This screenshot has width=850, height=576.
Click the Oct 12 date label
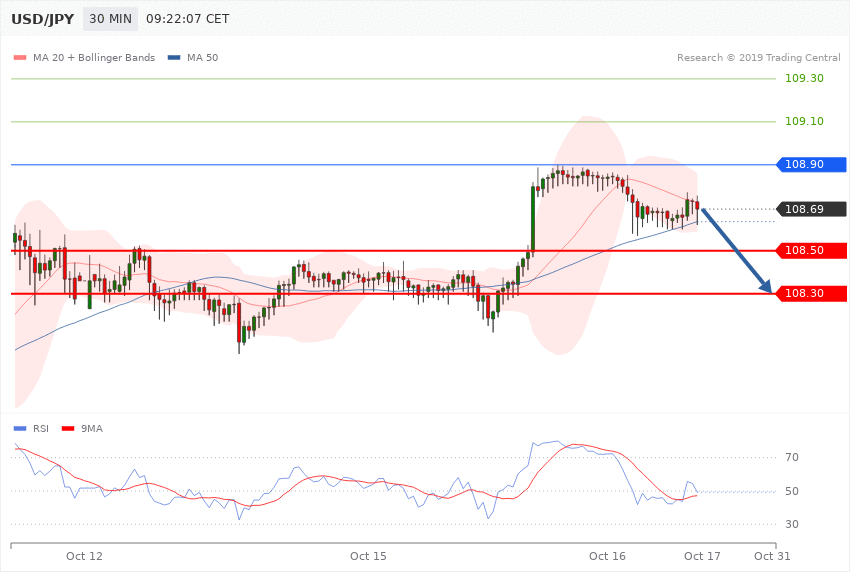coord(84,556)
